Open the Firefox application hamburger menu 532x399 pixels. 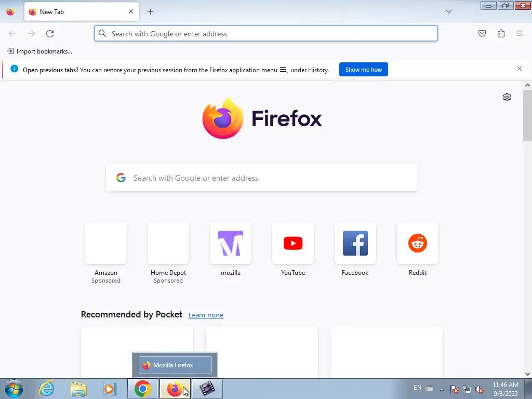pos(520,33)
